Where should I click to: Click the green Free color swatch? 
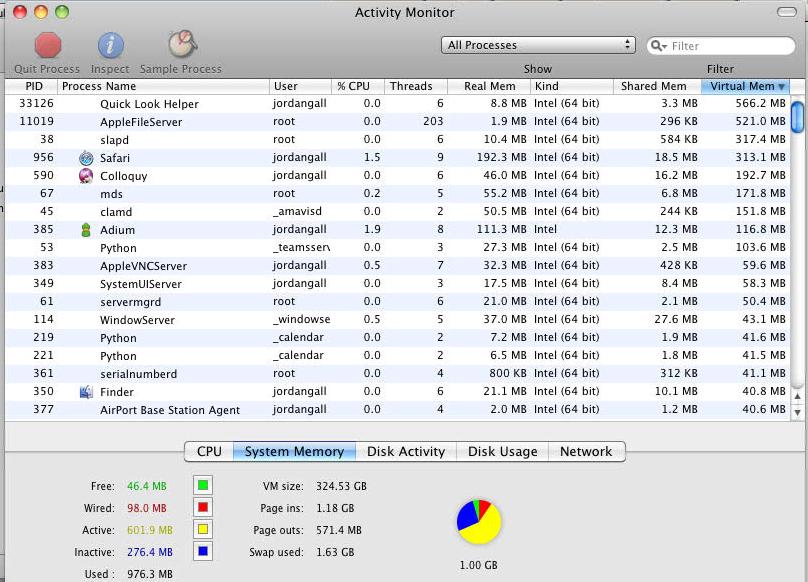point(203,485)
